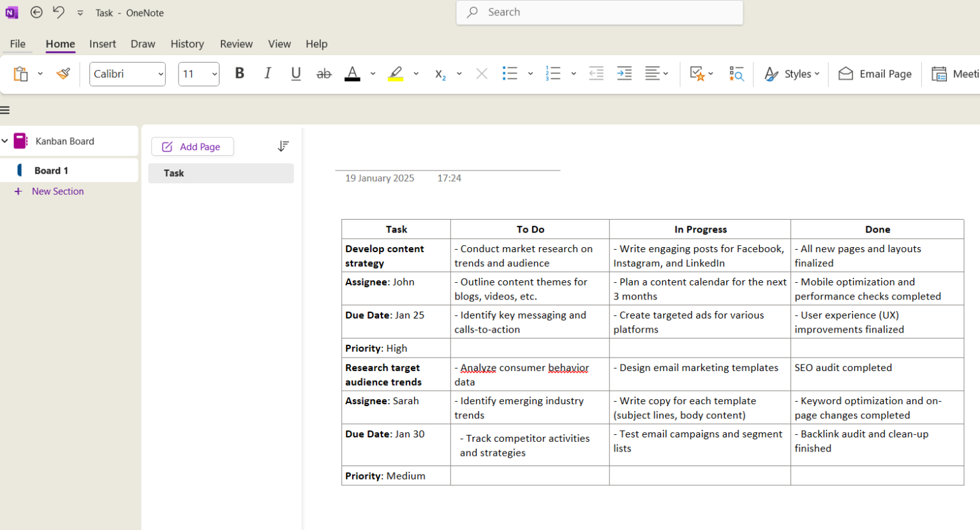Apply italic formatting
The height and width of the screenshot is (530, 980).
(x=267, y=73)
